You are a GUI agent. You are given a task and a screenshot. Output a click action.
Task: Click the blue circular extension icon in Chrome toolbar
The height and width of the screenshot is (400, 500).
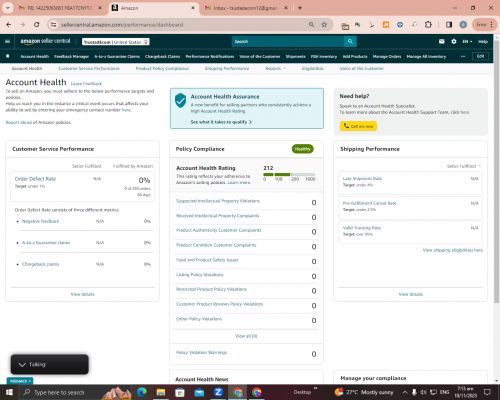pyautogui.click(x=400, y=25)
